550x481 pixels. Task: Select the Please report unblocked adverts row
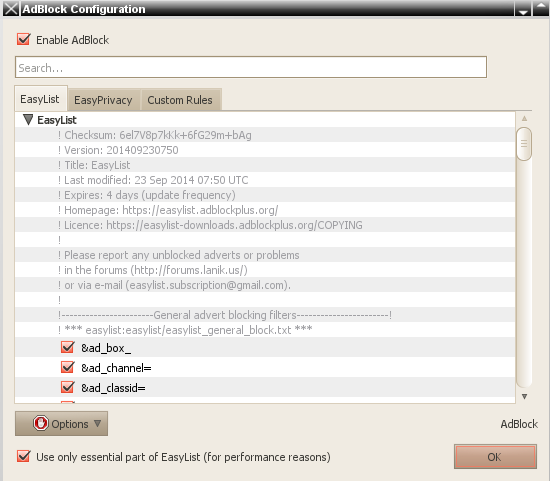click(265, 255)
